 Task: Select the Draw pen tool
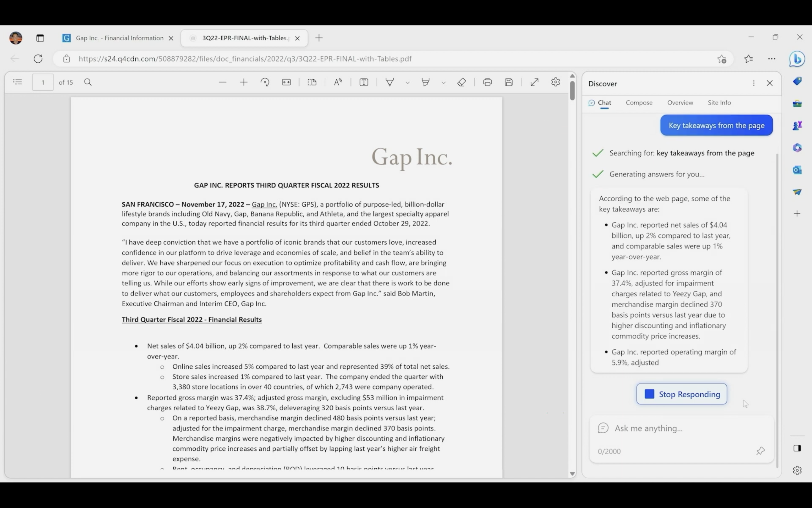click(x=390, y=82)
